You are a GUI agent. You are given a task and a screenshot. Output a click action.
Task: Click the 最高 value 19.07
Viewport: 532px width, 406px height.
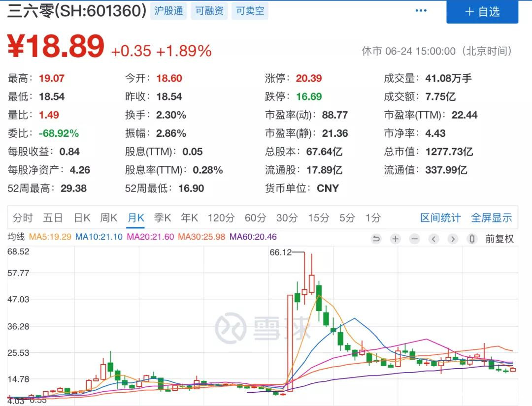coord(52,78)
